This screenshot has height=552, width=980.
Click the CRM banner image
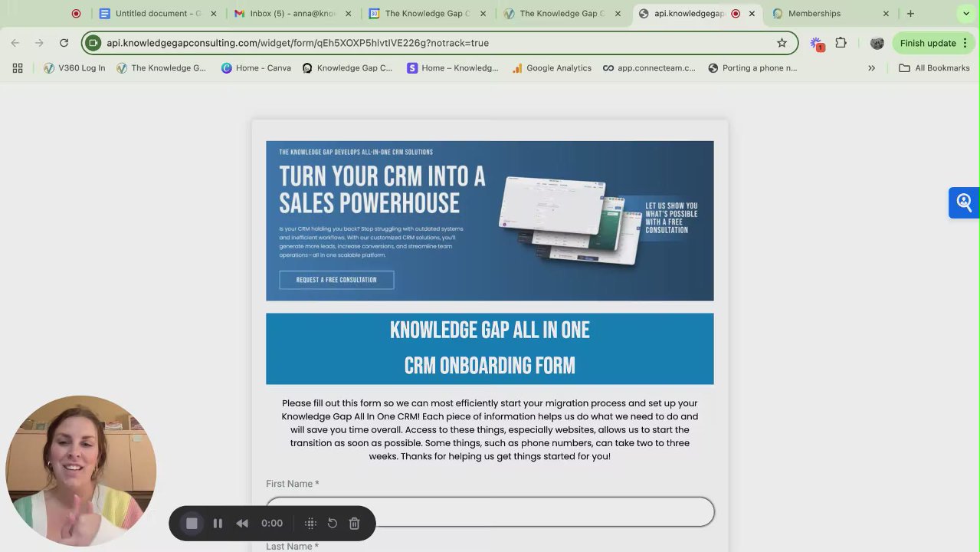pyautogui.click(x=490, y=221)
